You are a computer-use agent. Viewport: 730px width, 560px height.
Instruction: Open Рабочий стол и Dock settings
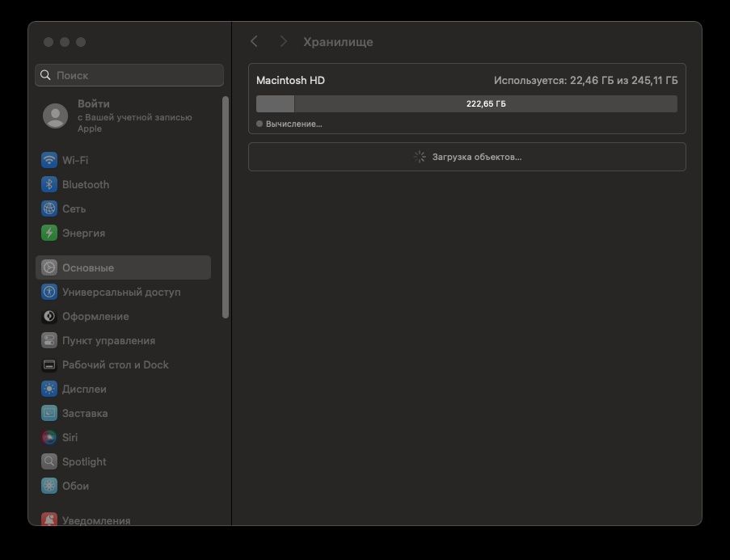click(123, 364)
